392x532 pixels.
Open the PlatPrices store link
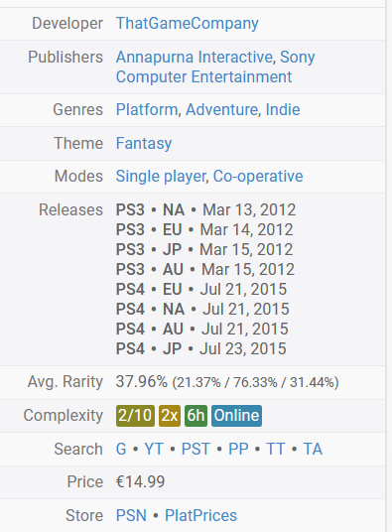point(200,516)
